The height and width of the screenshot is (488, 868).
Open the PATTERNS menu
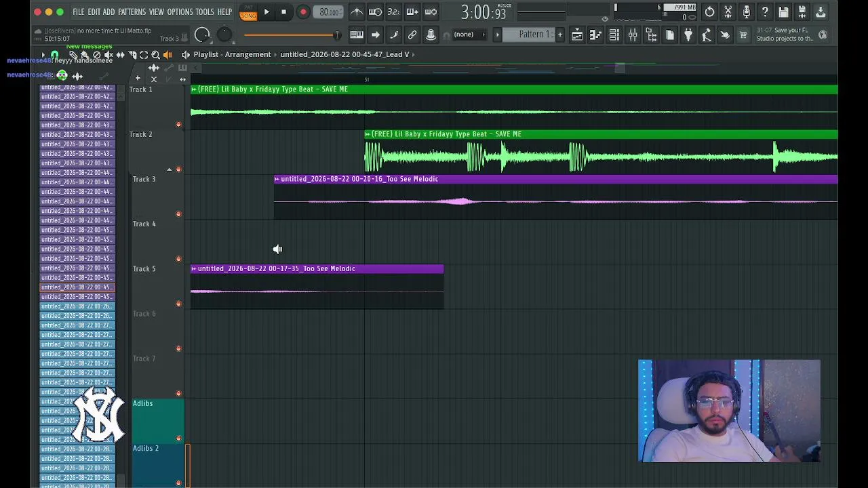tap(132, 12)
